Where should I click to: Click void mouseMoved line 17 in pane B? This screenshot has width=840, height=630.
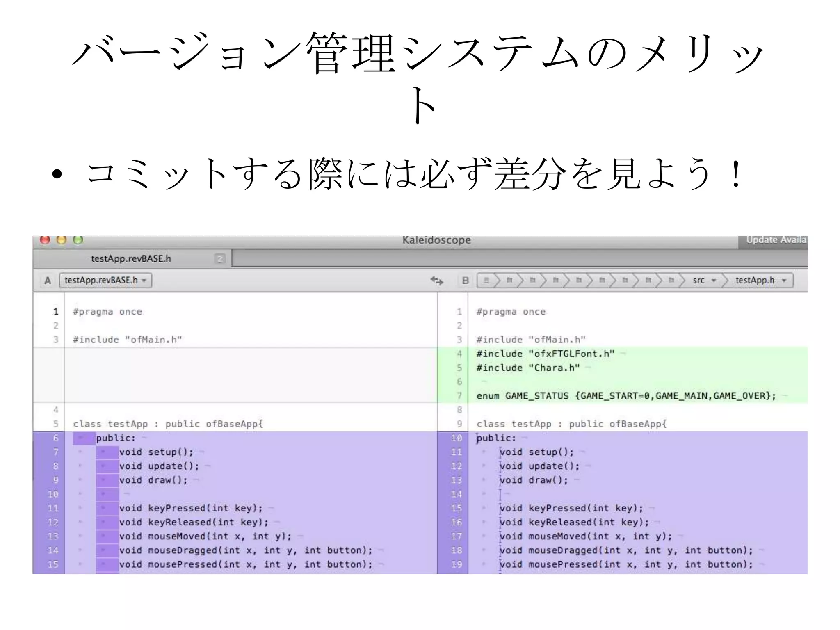point(586,536)
